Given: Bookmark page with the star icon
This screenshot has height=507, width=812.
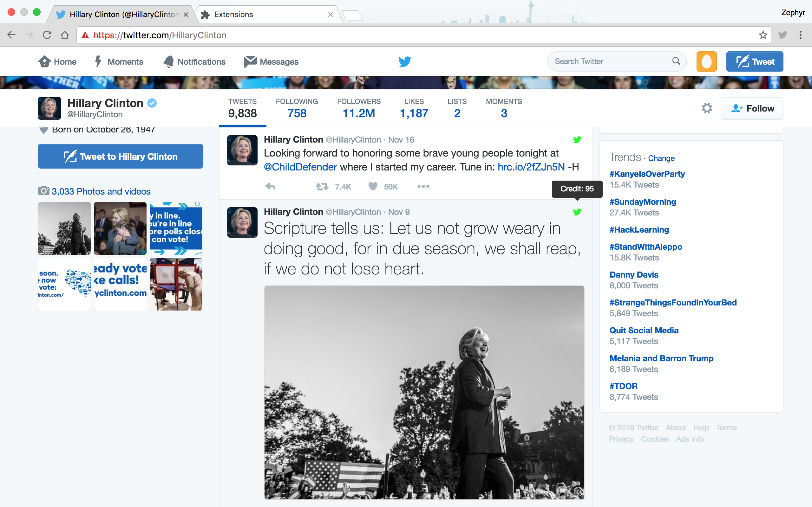Looking at the screenshot, I should [763, 35].
